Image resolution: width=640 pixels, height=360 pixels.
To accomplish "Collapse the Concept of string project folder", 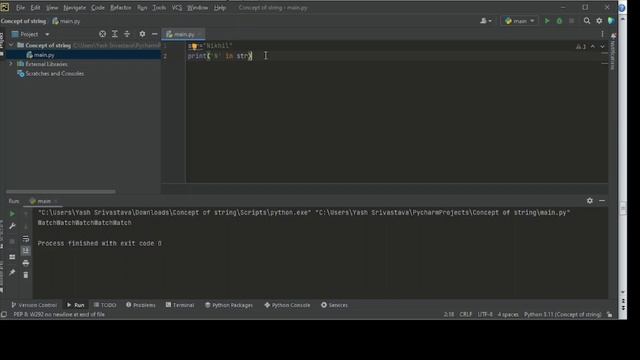I will (11, 45).
